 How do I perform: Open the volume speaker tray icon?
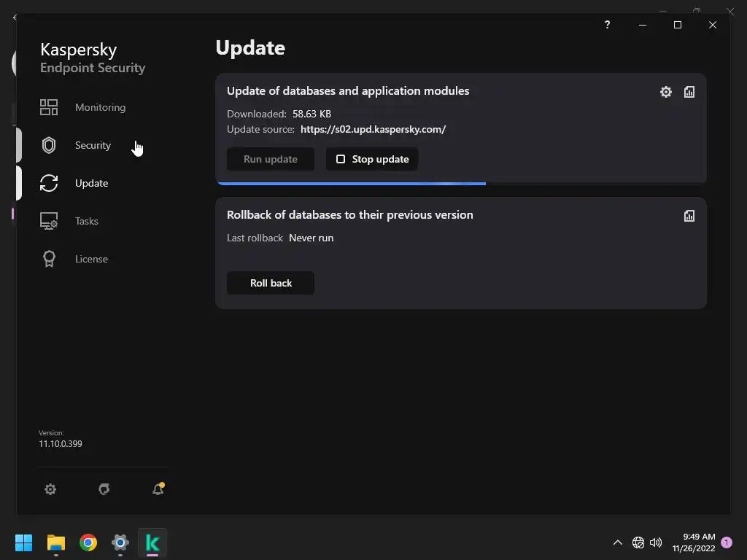[656, 542]
